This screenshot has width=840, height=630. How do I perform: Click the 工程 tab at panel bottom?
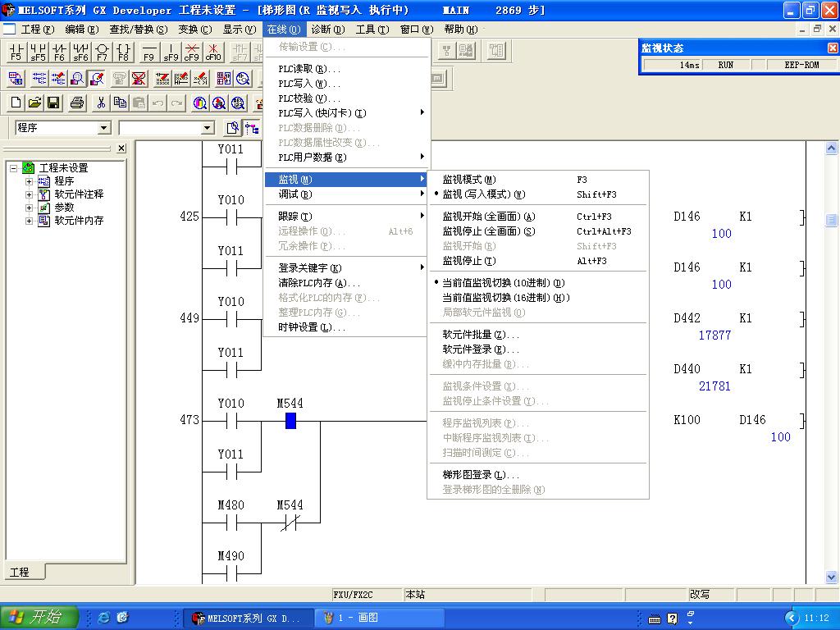coord(20,572)
